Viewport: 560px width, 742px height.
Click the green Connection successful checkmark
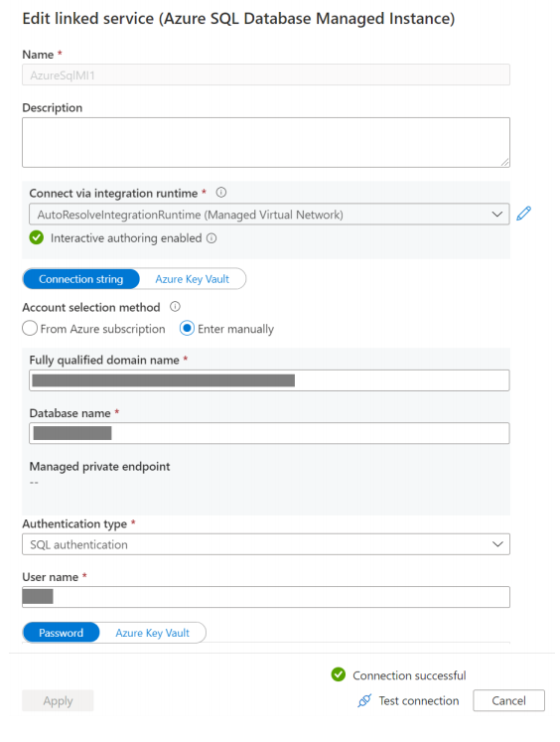(339, 674)
